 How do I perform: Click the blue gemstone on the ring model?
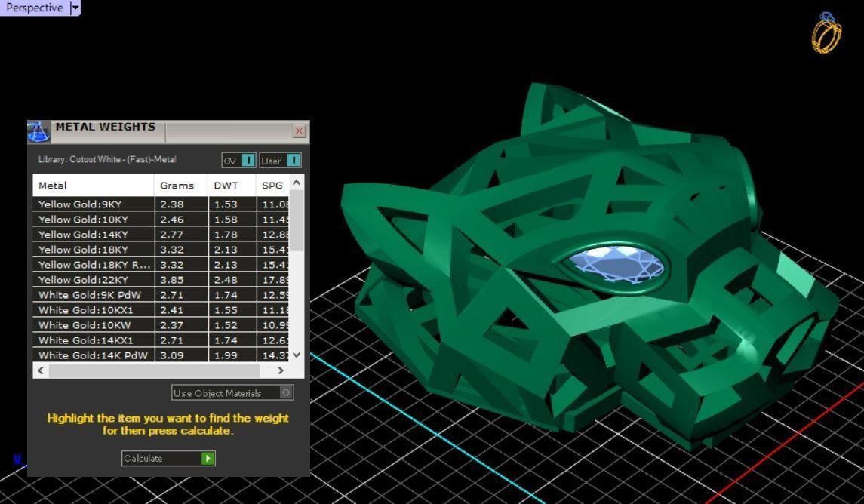616,266
